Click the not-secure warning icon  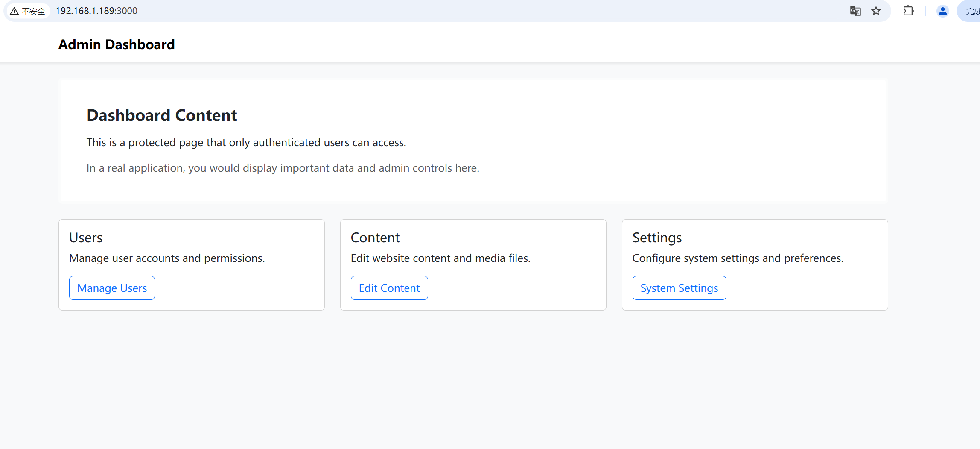pyautogui.click(x=15, y=11)
